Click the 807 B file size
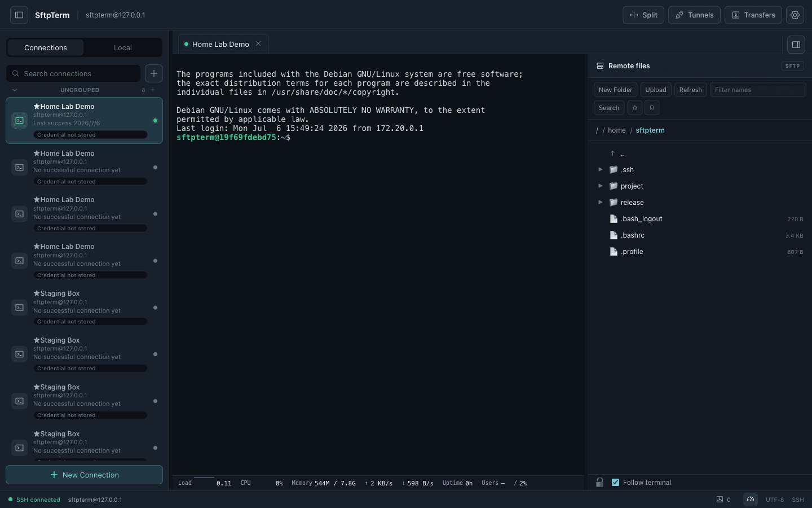This screenshot has height=508, width=812. (x=795, y=252)
